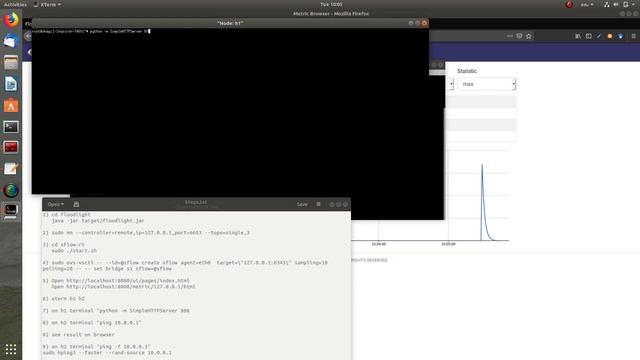Open the network status icon
This screenshot has height=360, width=640.
coord(607,4)
